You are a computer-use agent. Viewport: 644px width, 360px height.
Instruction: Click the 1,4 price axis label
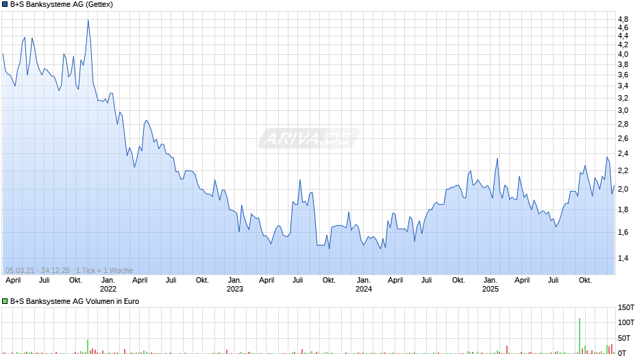click(x=623, y=258)
